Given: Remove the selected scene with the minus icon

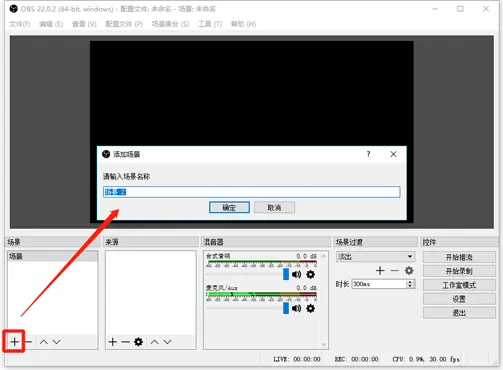Looking at the screenshot, I should [29, 342].
